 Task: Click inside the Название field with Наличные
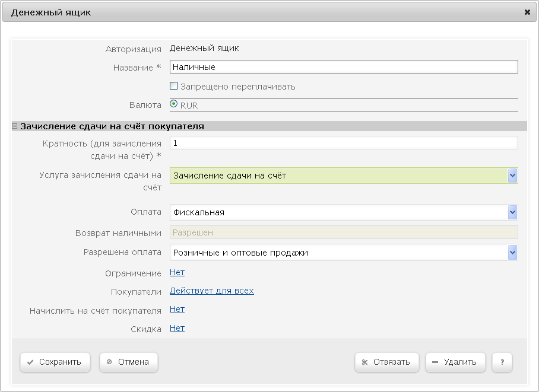pos(343,67)
